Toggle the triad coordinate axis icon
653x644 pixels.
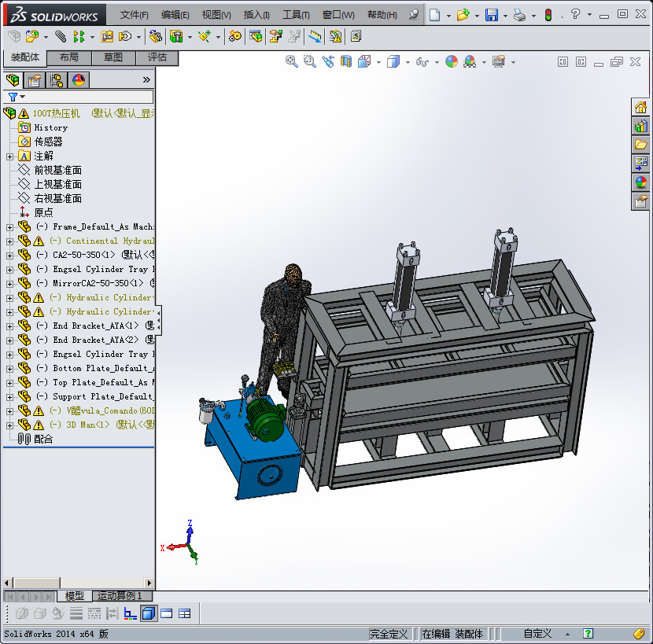[x=131, y=613]
